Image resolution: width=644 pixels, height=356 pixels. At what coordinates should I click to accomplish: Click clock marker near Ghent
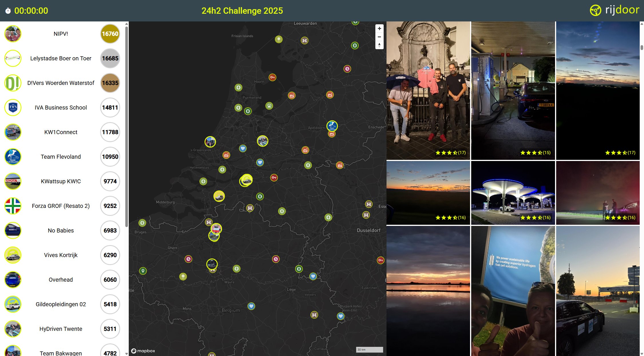[188, 259]
